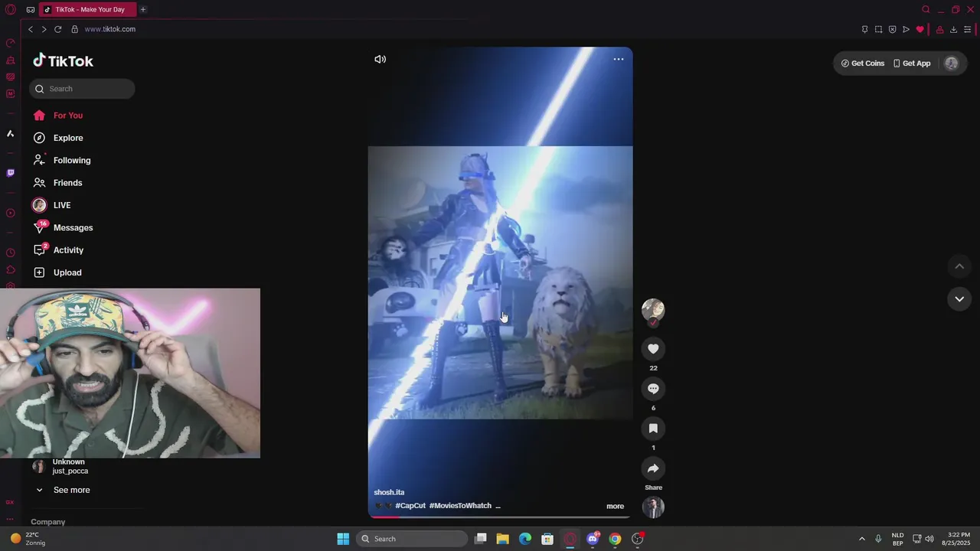Click the snapshot capture icon

pyautogui.click(x=878, y=29)
